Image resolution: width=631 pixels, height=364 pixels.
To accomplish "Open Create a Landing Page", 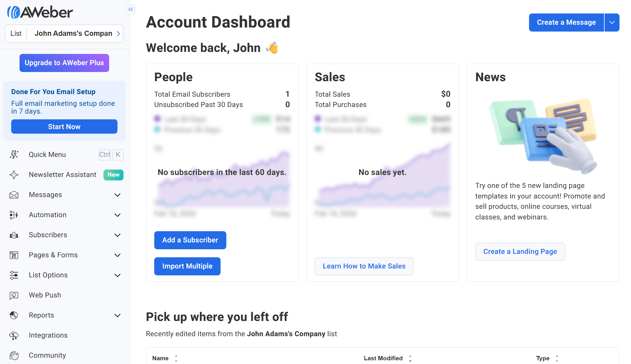I will pyautogui.click(x=520, y=252).
